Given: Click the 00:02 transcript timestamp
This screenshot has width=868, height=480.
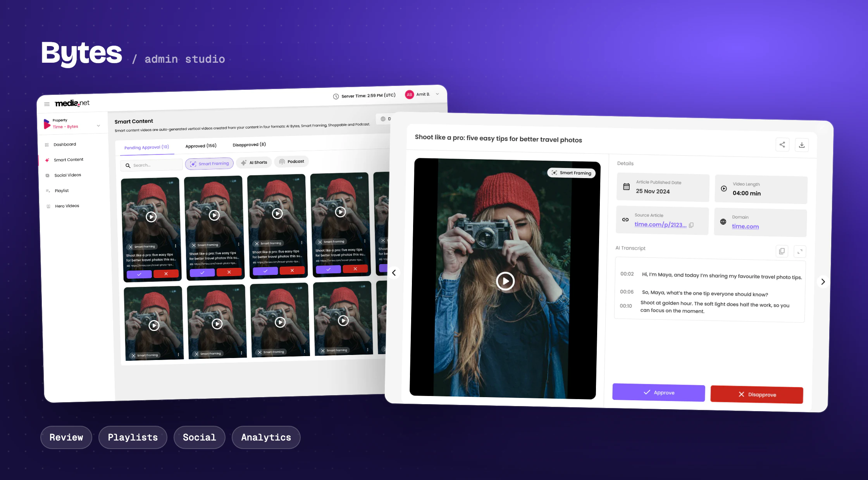Looking at the screenshot, I should (627, 274).
